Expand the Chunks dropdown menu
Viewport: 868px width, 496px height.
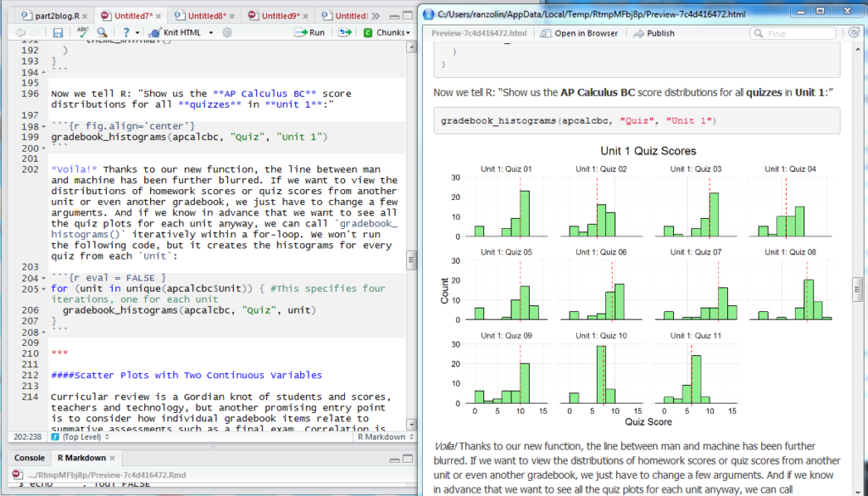tap(392, 32)
